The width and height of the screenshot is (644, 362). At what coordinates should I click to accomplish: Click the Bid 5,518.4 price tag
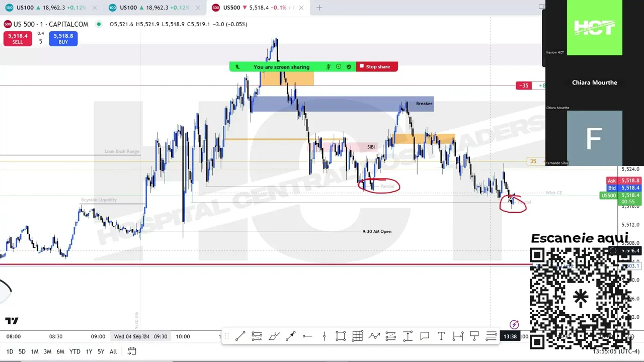[623, 188]
